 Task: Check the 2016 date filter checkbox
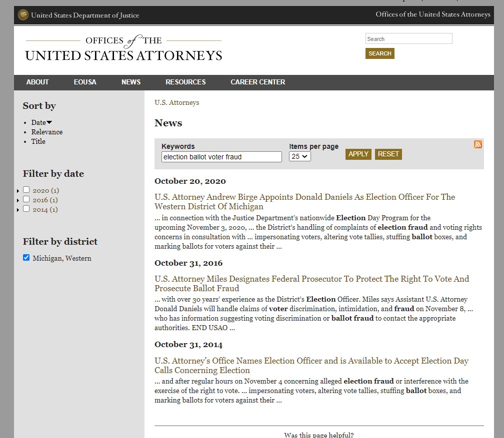click(x=26, y=199)
